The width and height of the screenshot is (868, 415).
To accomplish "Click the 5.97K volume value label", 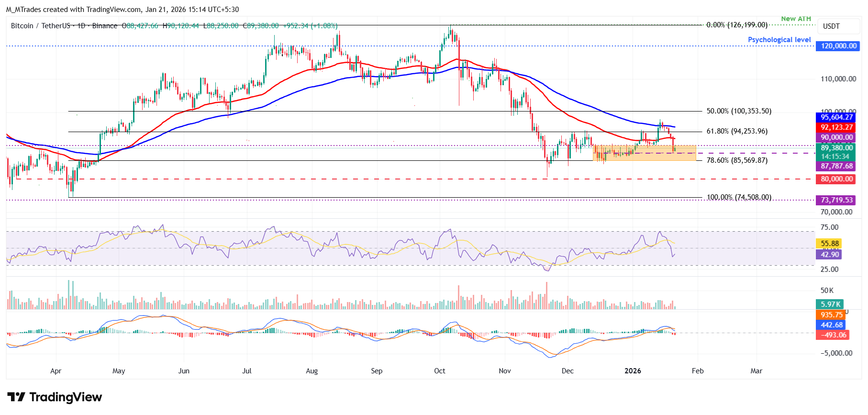I will (830, 304).
